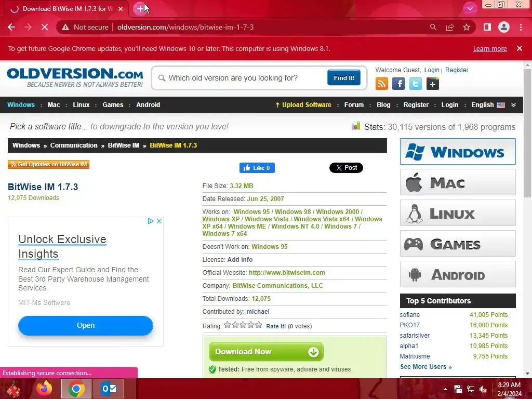Show hidden tray icons arrow
532x399 pixels.
tap(445, 389)
